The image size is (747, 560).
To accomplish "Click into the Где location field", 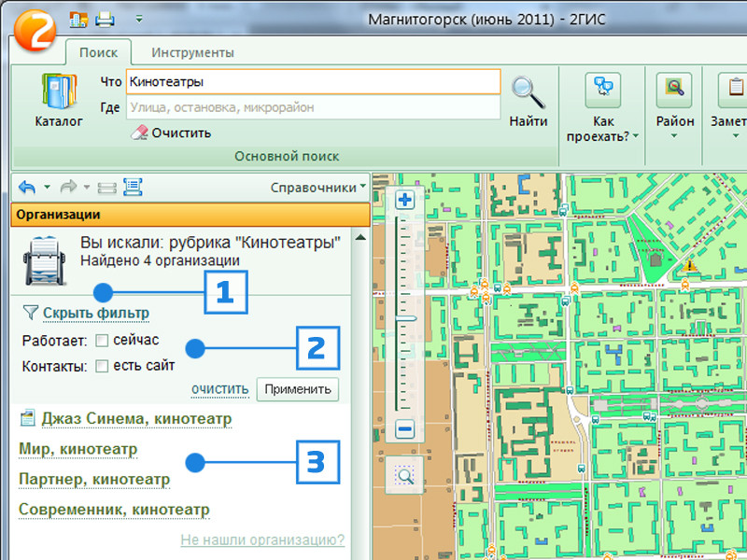I will coord(313,107).
